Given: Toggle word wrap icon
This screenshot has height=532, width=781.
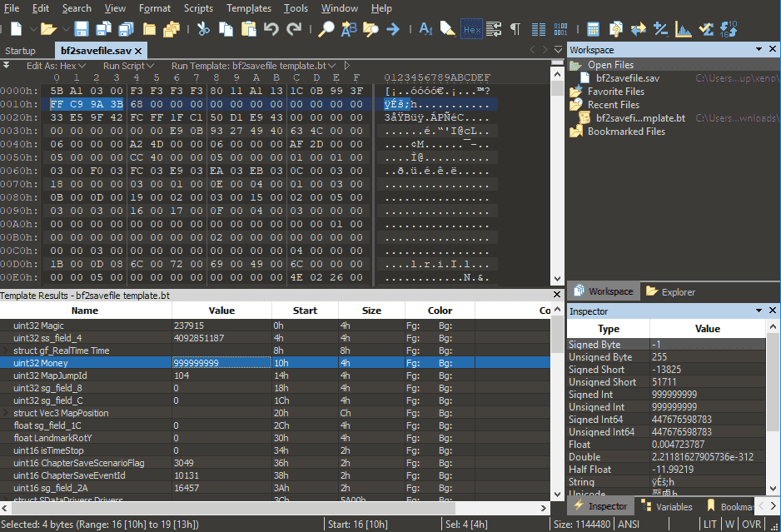Looking at the screenshot, I should tap(494, 29).
